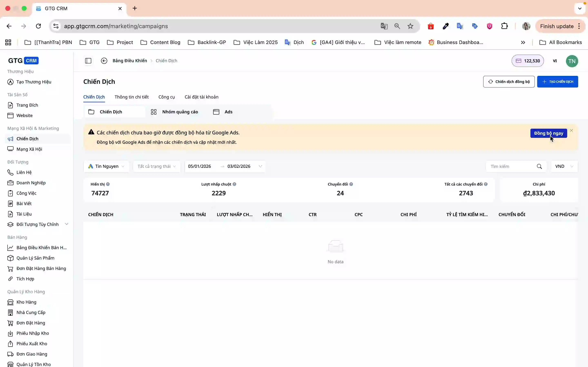
Task: Open the VND currency dropdown
Action: (564, 167)
